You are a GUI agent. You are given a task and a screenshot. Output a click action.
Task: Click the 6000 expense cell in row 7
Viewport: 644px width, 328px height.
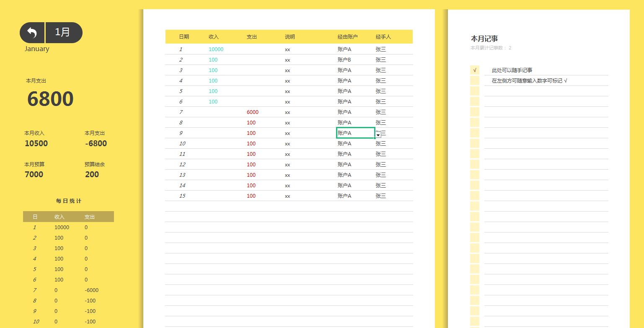[253, 112]
